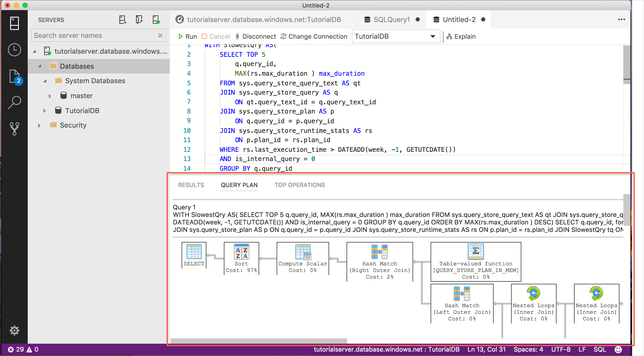Screen dimensions: 644x356
Task: Click the feedback smiley in the status bar
Action: (x=618, y=349)
